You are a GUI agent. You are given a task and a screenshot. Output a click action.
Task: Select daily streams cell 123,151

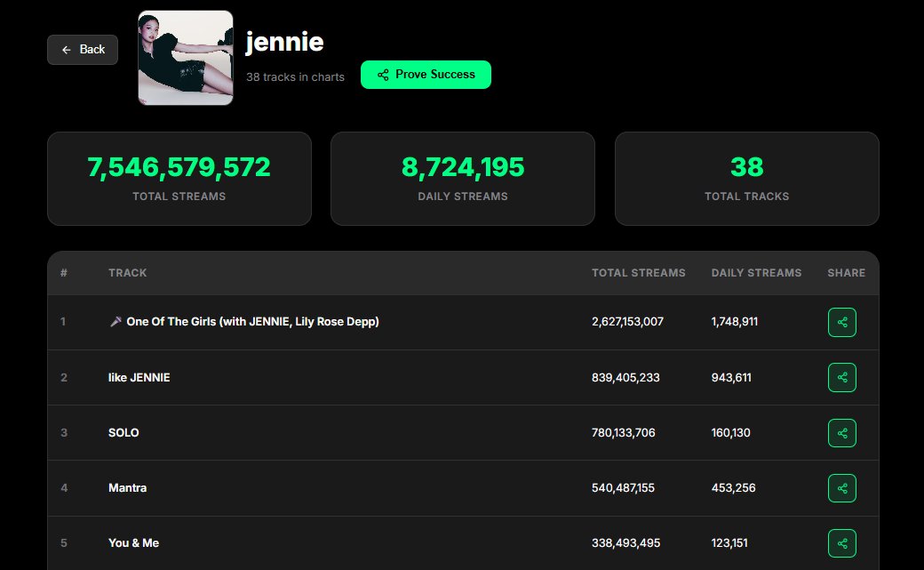click(x=729, y=542)
